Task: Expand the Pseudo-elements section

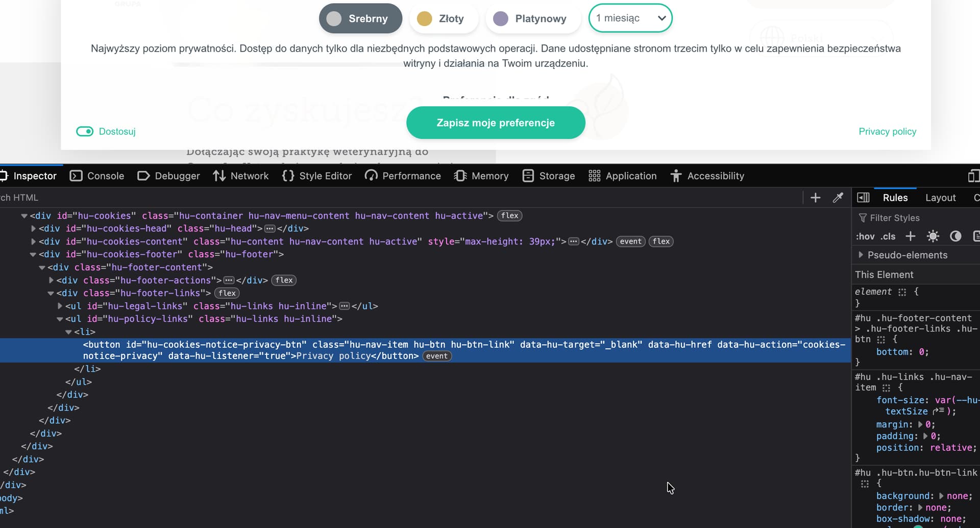Action: point(861,255)
